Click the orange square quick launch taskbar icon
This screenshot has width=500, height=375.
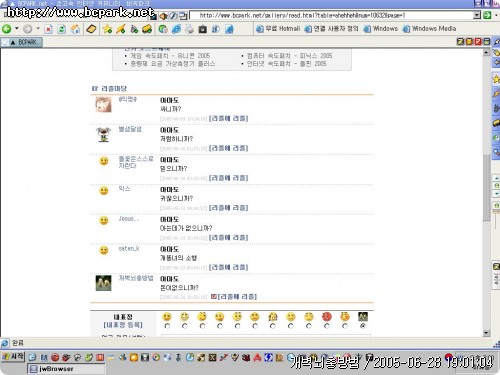134,358
